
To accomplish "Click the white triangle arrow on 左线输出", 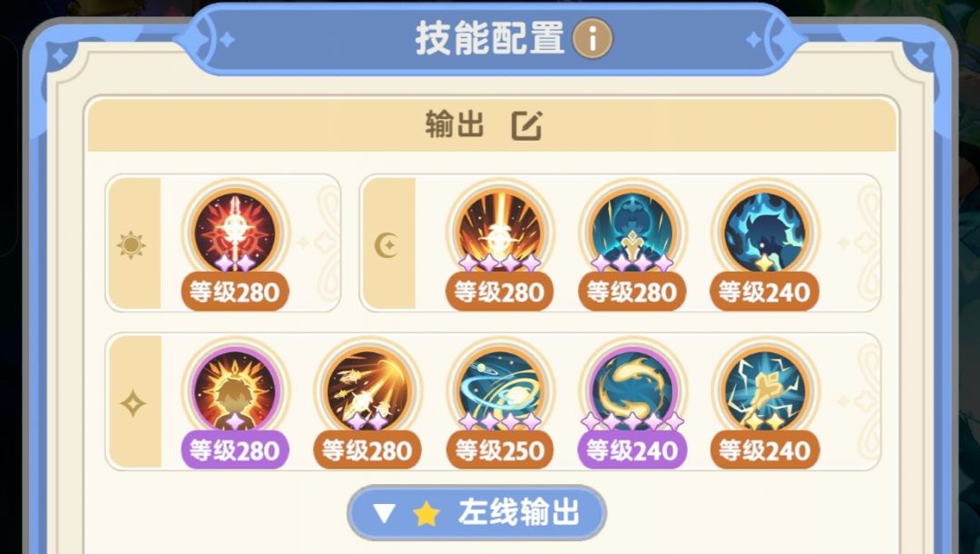I will [383, 513].
